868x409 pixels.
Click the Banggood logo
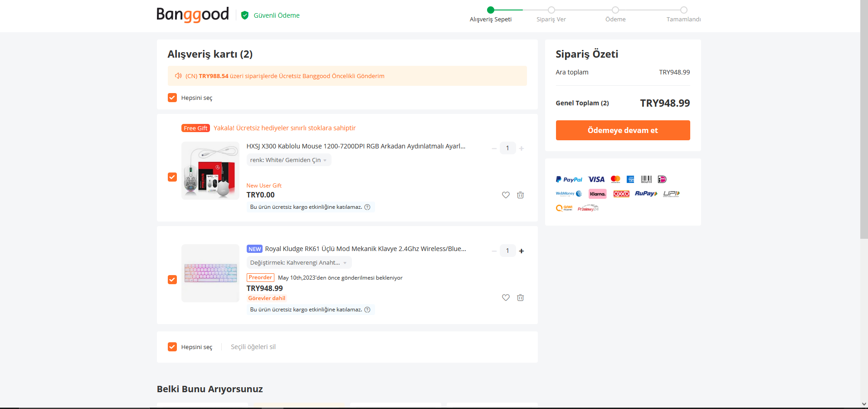coord(193,15)
